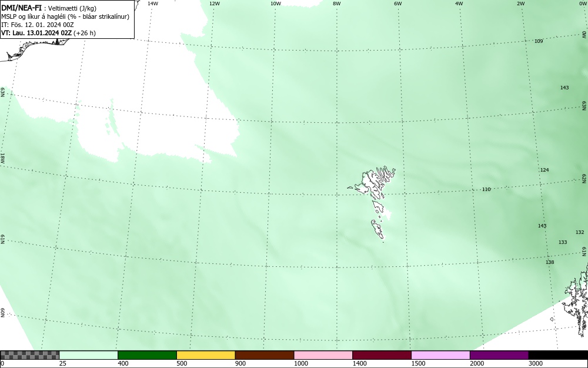The image size is (588, 368).
Task: Select the '1000' legend scale value
Action: tap(300, 363)
